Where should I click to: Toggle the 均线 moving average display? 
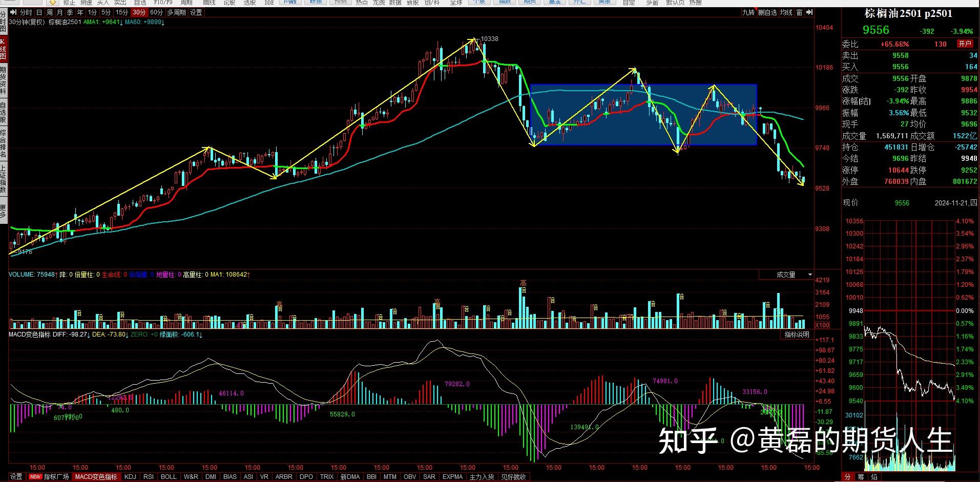click(x=786, y=12)
